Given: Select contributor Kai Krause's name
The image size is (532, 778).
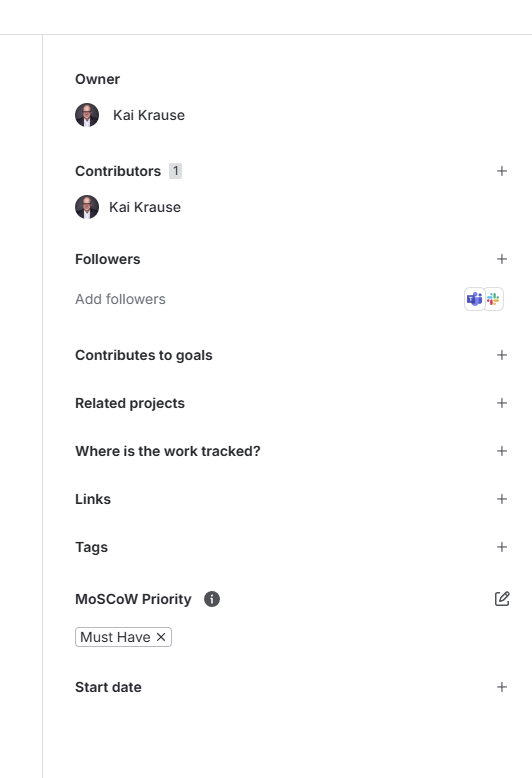Looking at the screenshot, I should click(145, 207).
